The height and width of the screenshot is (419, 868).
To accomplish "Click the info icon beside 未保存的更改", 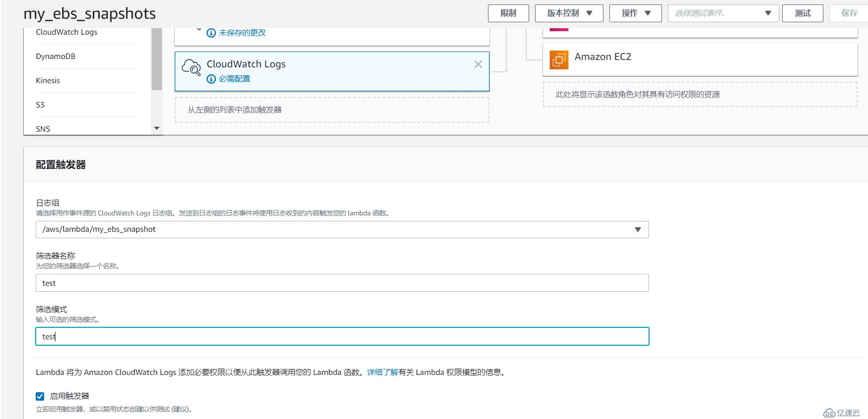I will point(211,33).
